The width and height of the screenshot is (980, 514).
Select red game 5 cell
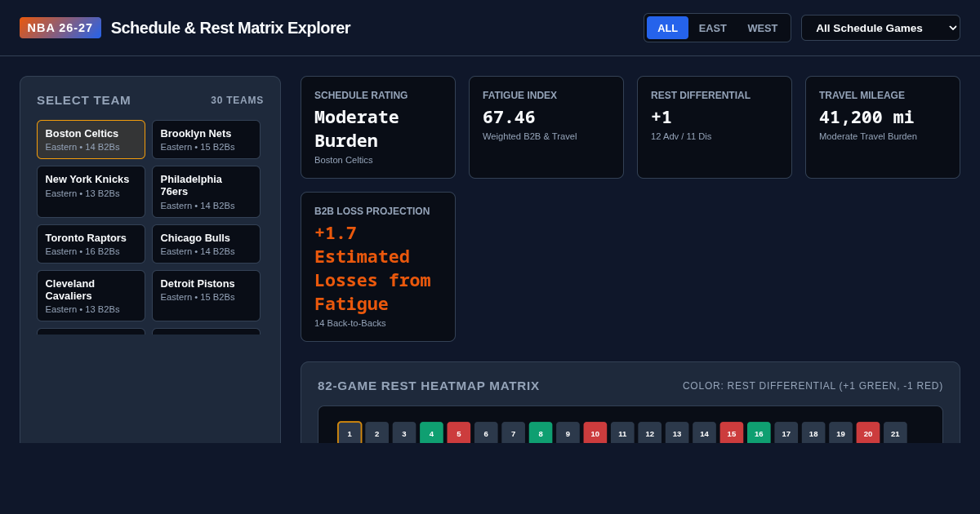click(x=459, y=433)
